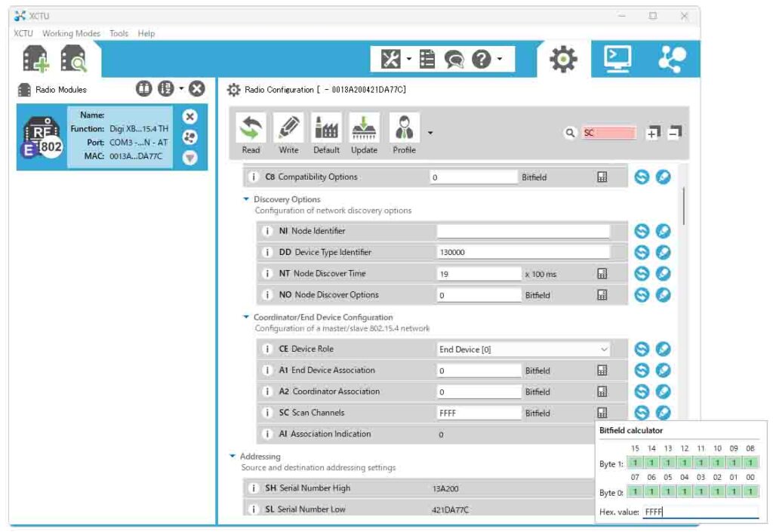Load Default firmware settings
Viewport: 773px width, 532px height.
[327, 134]
